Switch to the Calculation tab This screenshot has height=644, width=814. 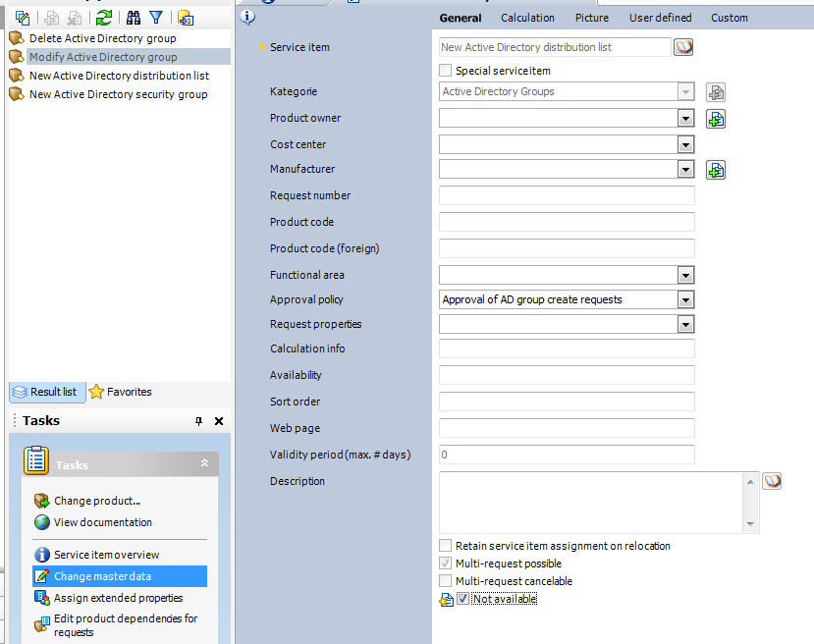tap(527, 19)
